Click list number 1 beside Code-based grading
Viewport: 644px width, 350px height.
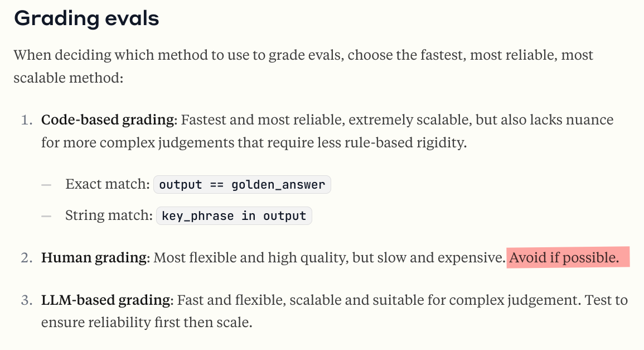[x=26, y=120]
